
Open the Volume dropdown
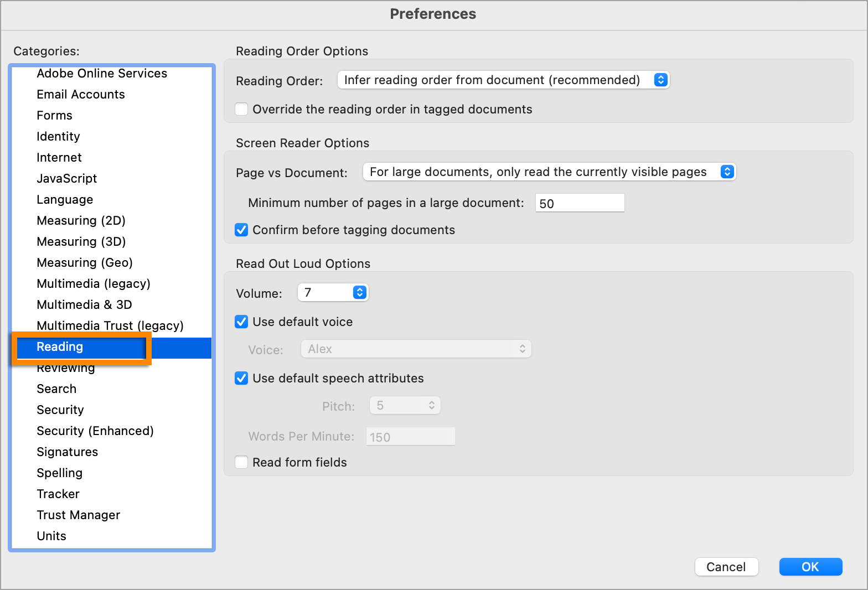(333, 293)
